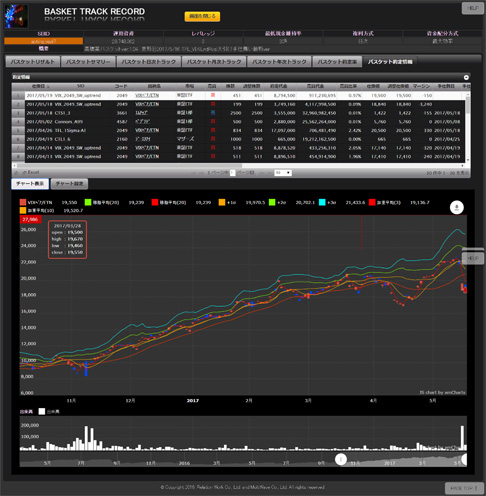Click the table's horizontal scrollbar thumb
Screen dimensions: 486x496
(129, 166)
